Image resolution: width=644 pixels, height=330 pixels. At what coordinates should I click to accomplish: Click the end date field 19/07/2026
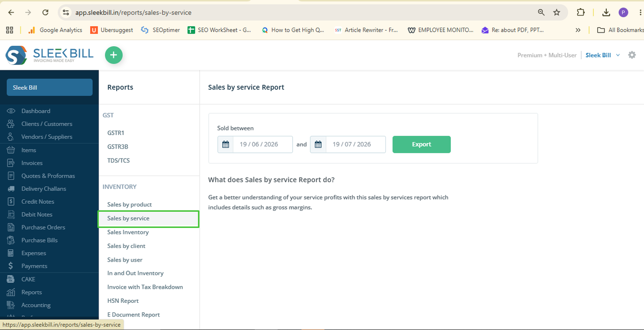point(356,144)
